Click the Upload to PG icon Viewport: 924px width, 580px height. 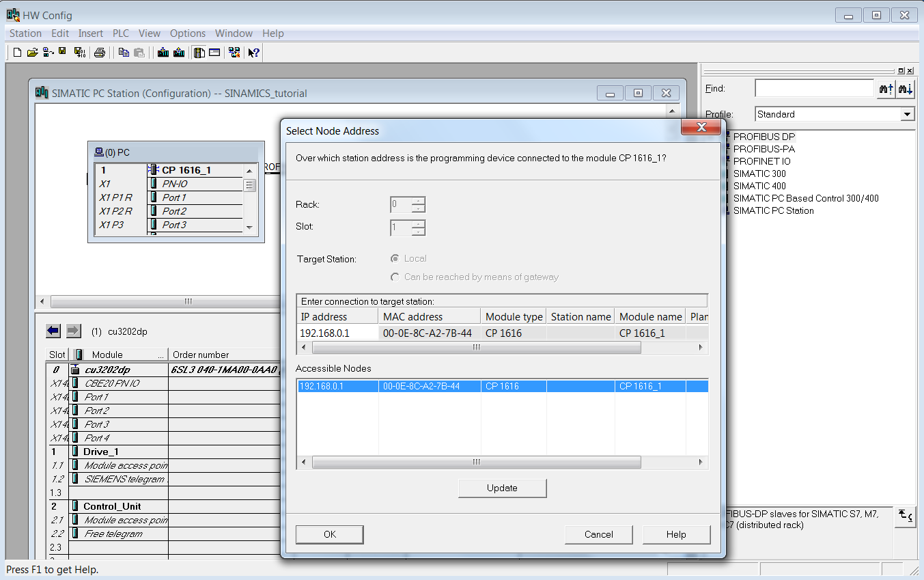pyautogui.click(x=179, y=53)
